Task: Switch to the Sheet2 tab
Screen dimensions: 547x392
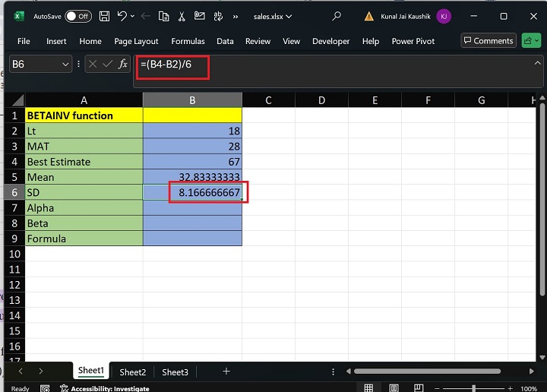Action: point(132,372)
